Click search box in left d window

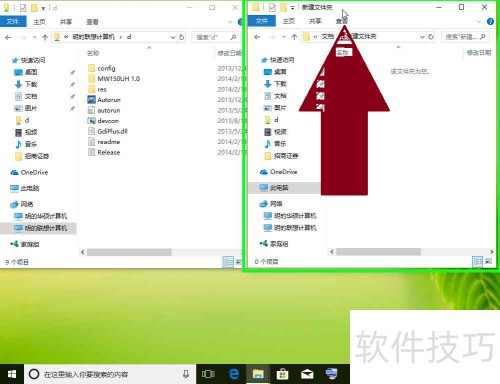216,37
